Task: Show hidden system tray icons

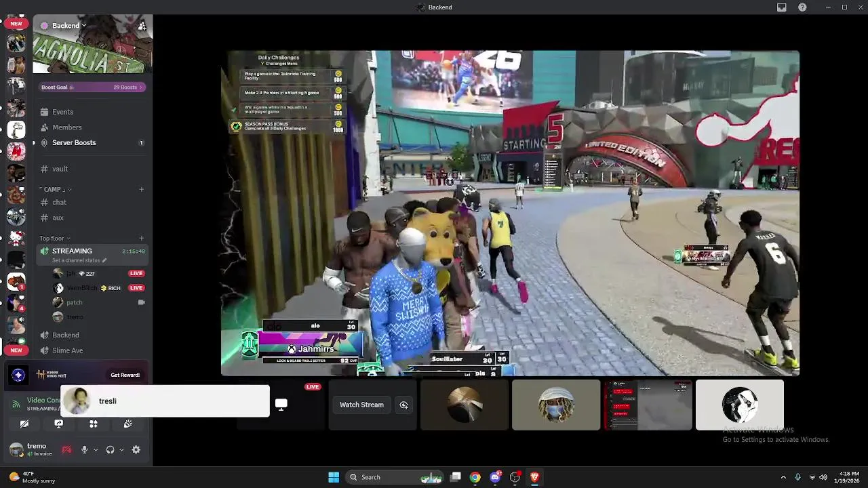Action: (x=783, y=477)
